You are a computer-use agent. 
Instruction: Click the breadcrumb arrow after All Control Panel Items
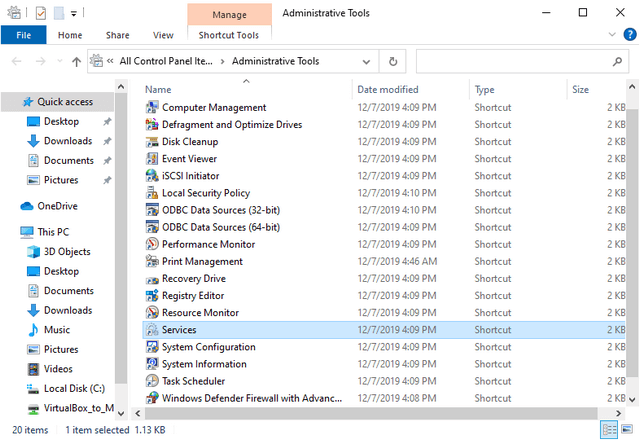click(222, 62)
